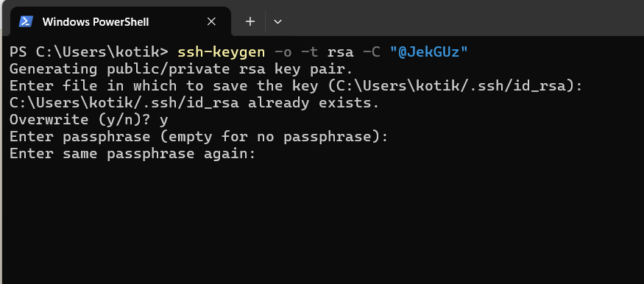Click the yellow ssh-keygen command word
This screenshot has height=284, width=644.
coord(222,53)
